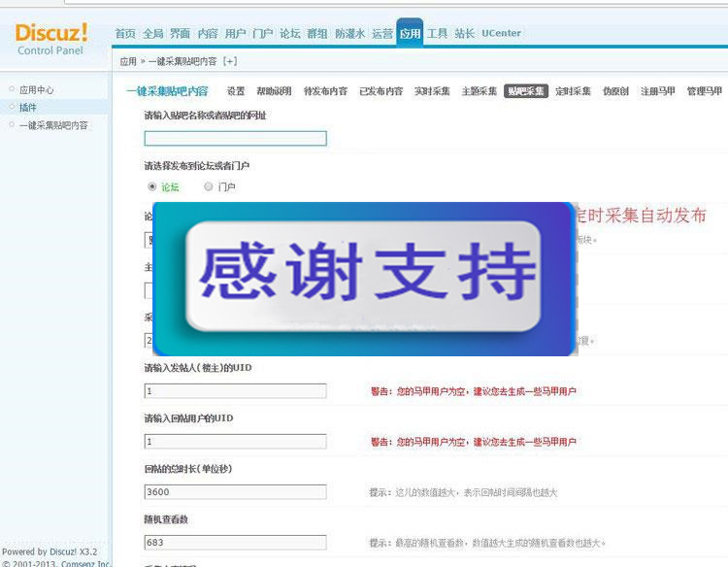This screenshot has width=728, height=567.
Task: Select the 门户 radio button
Action: [209, 186]
